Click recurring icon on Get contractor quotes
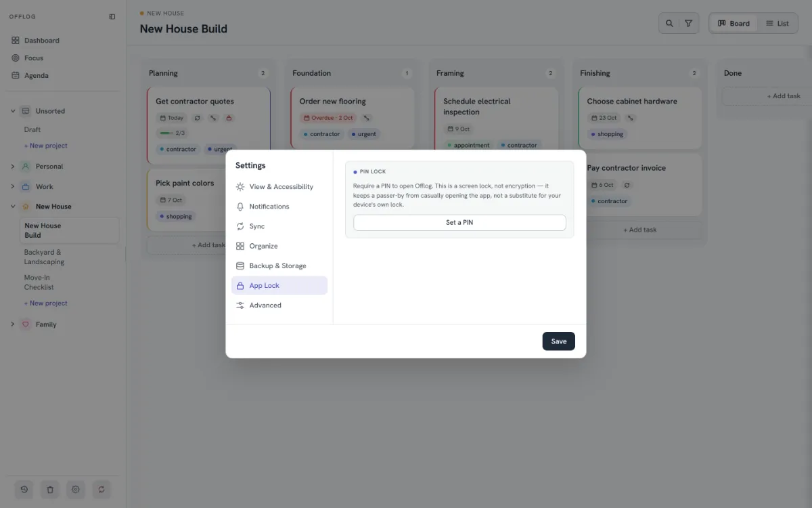 pos(198,118)
